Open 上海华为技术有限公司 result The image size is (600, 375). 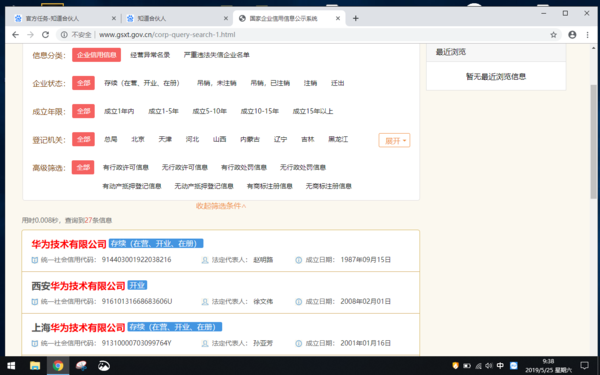[78, 328]
